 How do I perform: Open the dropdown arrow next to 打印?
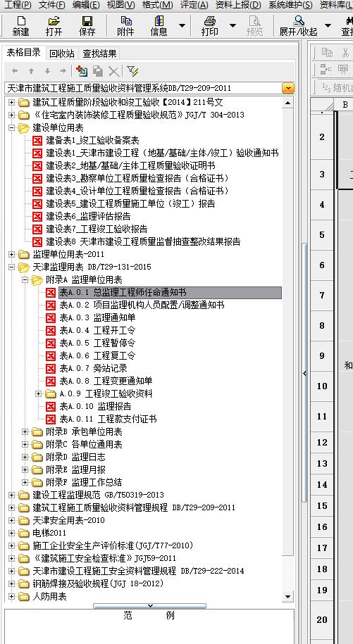click(233, 25)
